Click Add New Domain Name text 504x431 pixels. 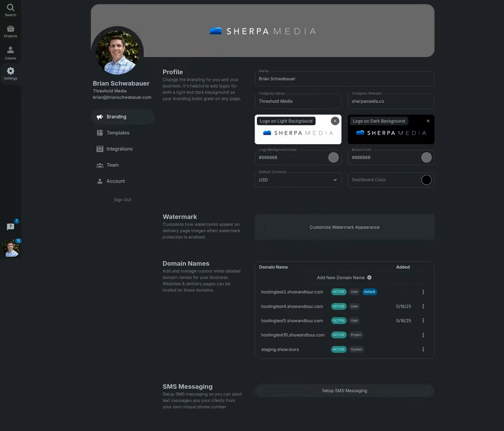coord(341,277)
